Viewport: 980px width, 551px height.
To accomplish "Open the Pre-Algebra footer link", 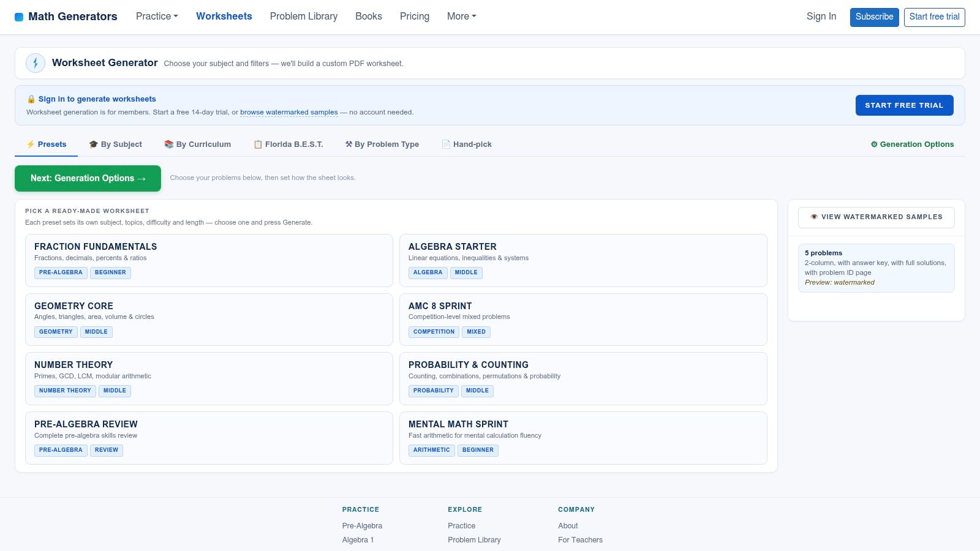I will click(x=362, y=526).
